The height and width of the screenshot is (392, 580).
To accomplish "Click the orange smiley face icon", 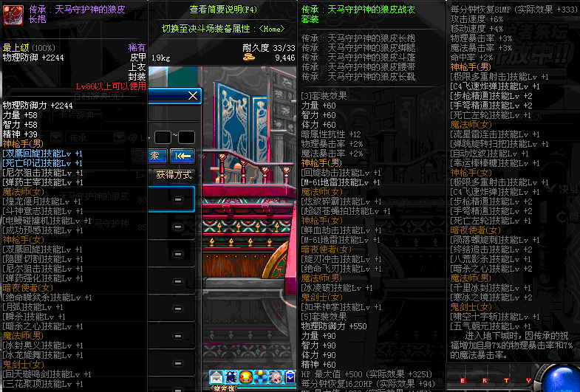I will (x=245, y=377).
